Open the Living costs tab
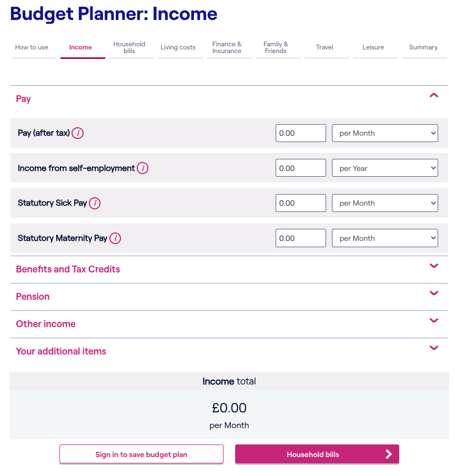 [178, 47]
